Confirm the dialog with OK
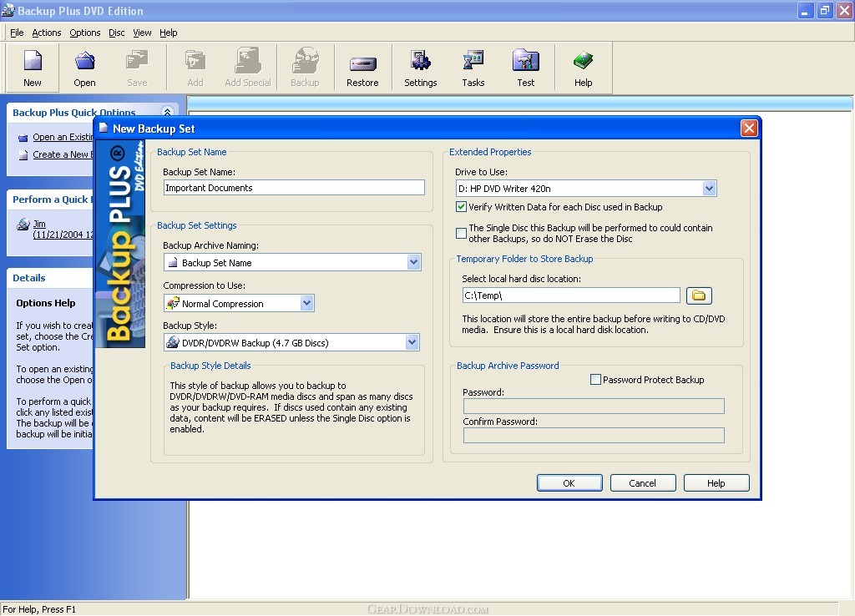 [x=569, y=483]
